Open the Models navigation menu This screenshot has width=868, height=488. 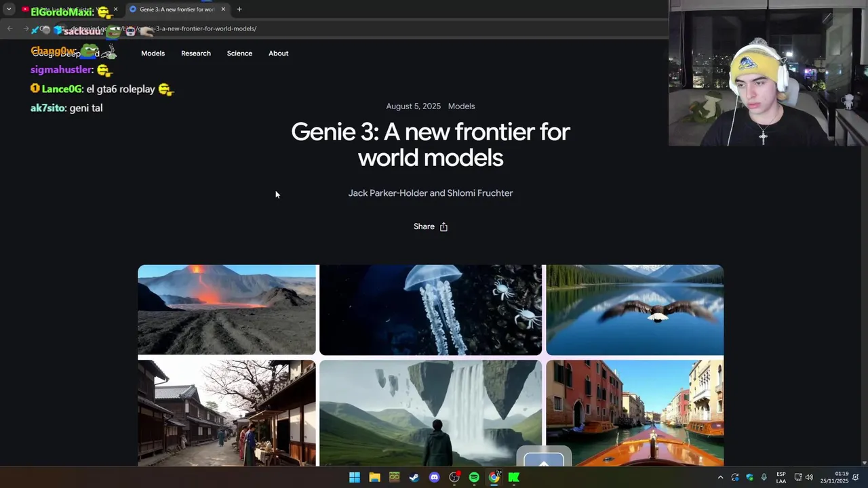point(153,54)
